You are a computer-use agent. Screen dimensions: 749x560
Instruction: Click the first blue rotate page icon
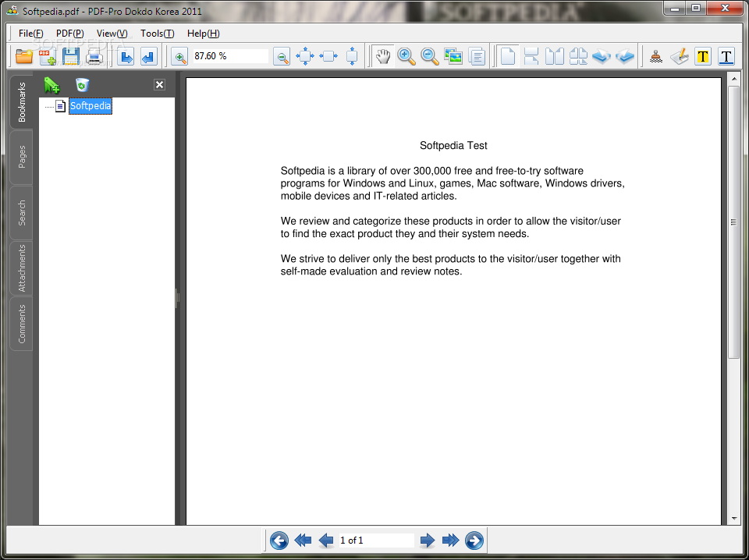click(602, 56)
